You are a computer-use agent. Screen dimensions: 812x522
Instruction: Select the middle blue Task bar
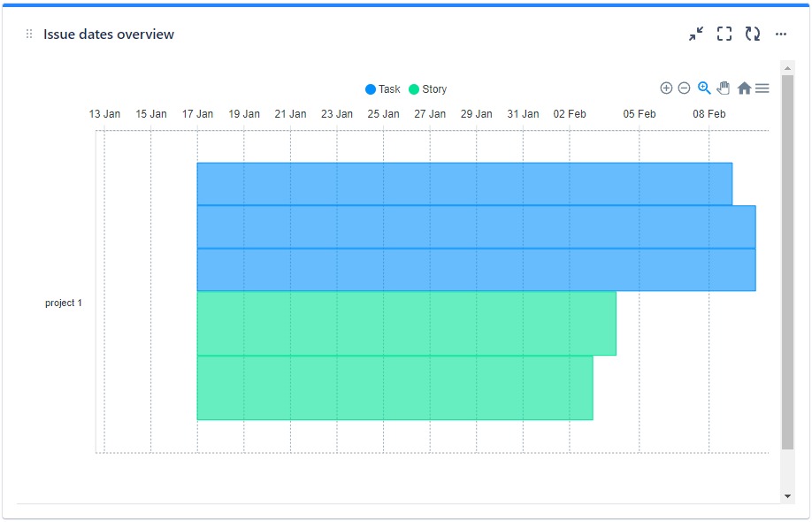[x=477, y=226]
